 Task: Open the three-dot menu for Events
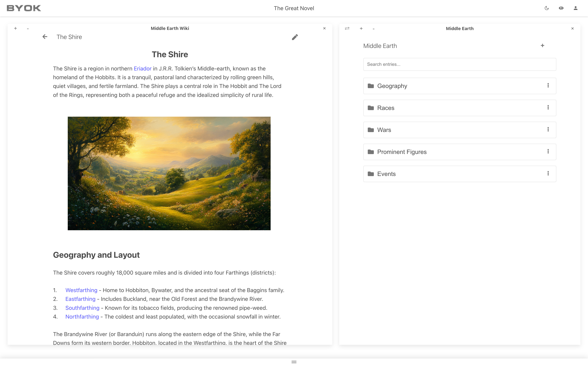[548, 174]
